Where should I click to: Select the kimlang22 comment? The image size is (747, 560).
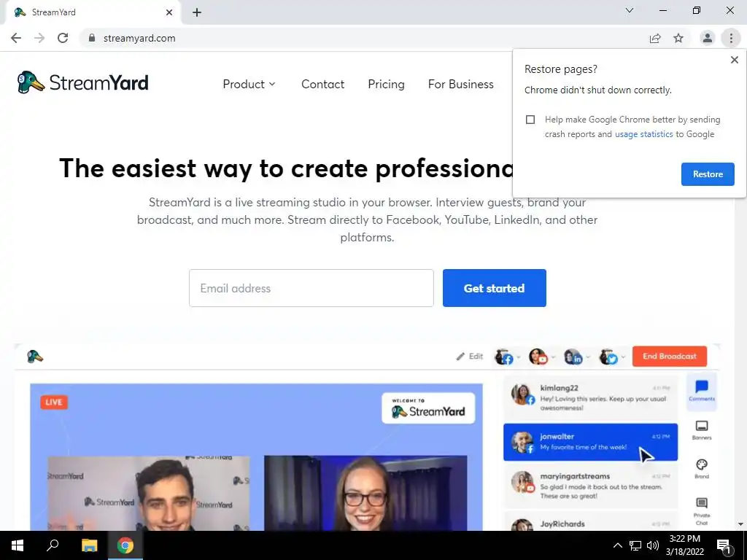click(x=590, y=397)
